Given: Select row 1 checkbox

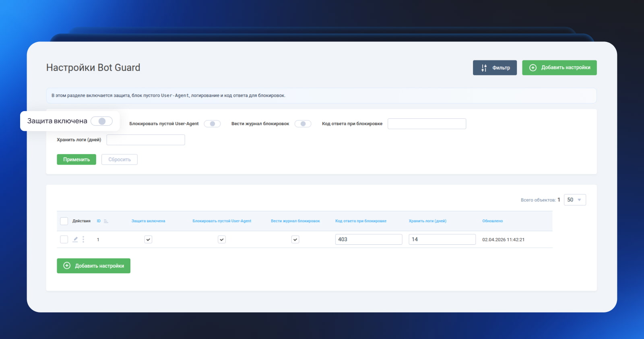Looking at the screenshot, I should pyautogui.click(x=64, y=240).
